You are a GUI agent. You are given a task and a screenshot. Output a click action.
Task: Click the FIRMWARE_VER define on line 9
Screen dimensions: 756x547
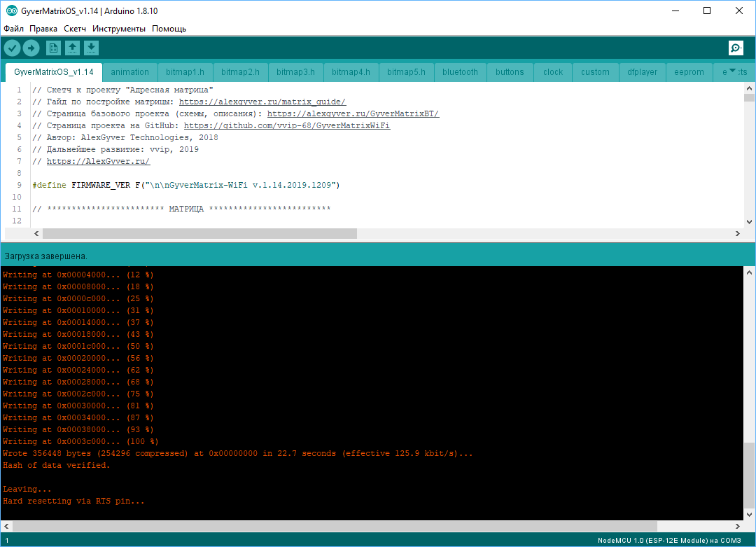[186, 185]
